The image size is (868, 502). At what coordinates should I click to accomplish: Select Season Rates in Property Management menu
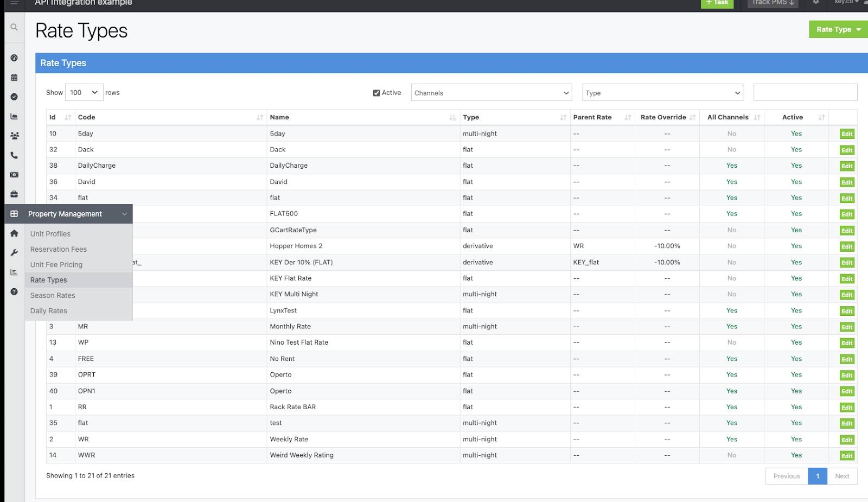53,296
